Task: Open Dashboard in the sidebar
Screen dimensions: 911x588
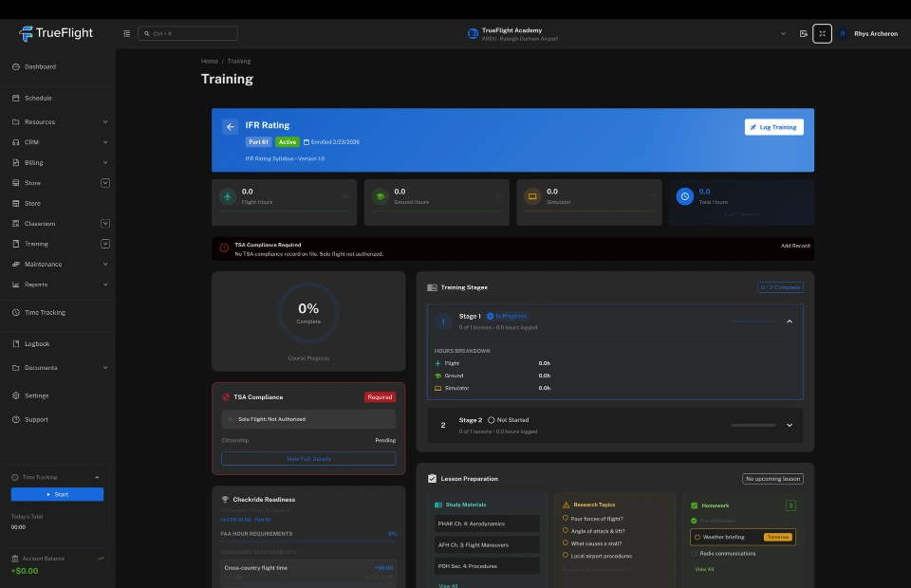Action: (40, 66)
